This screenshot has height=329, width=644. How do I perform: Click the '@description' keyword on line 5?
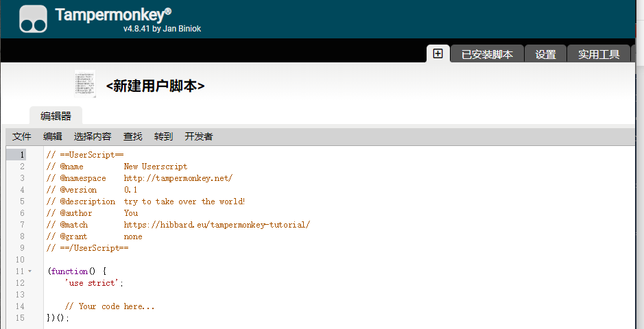(88, 202)
